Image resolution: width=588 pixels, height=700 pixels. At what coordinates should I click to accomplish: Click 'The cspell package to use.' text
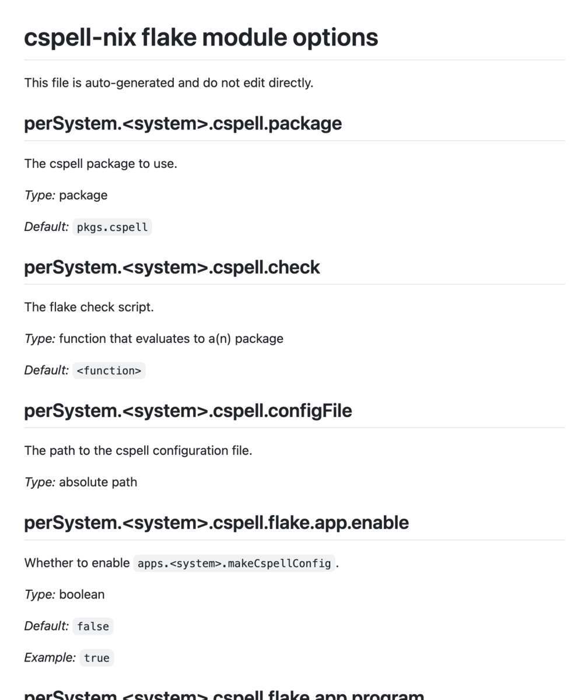coord(100,164)
